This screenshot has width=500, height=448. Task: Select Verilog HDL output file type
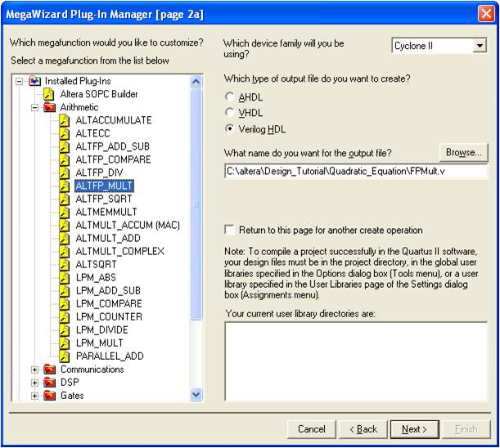click(x=229, y=128)
